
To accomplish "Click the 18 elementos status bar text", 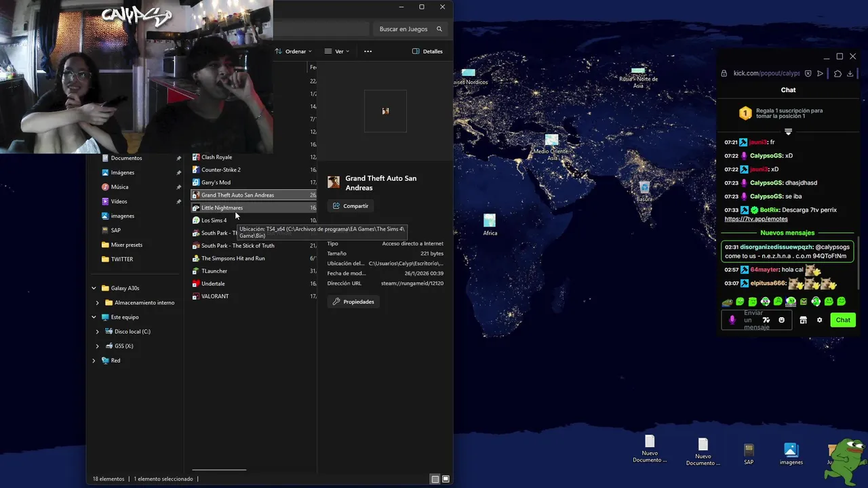I will coord(109,479).
